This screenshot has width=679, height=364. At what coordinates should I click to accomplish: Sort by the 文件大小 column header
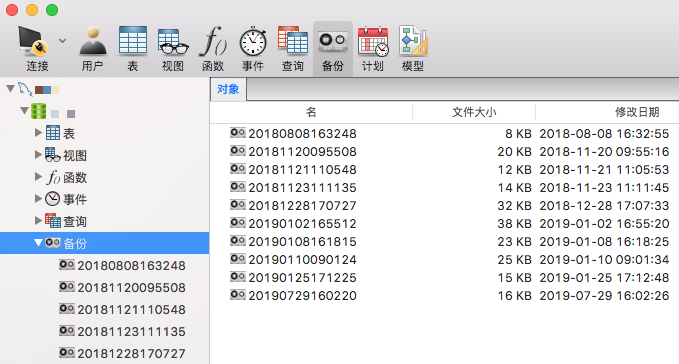coord(474,113)
